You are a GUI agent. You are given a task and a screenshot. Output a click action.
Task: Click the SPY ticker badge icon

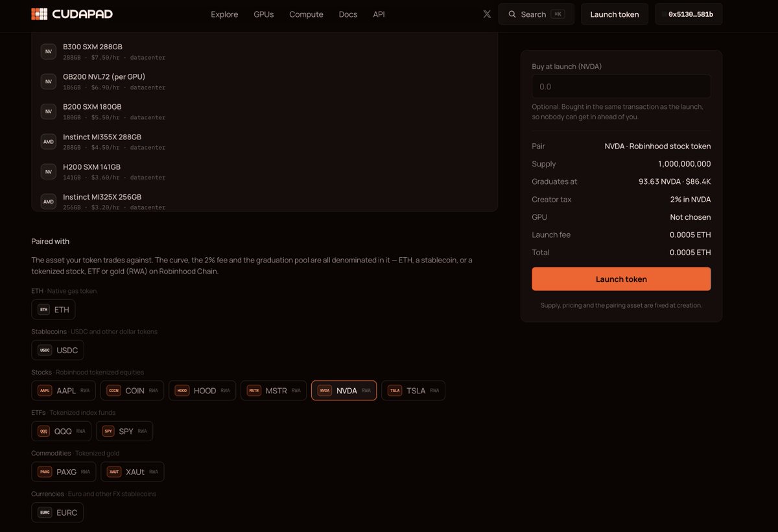[108, 432]
